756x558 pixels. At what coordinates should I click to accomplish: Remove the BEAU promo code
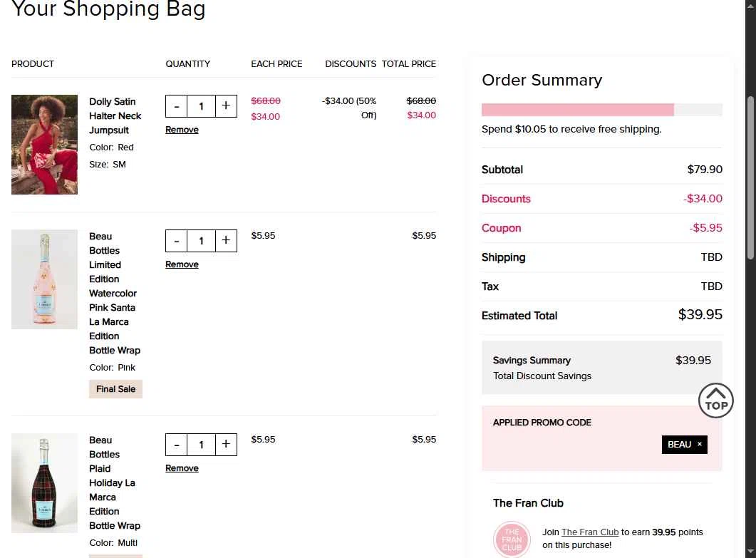[x=700, y=444]
